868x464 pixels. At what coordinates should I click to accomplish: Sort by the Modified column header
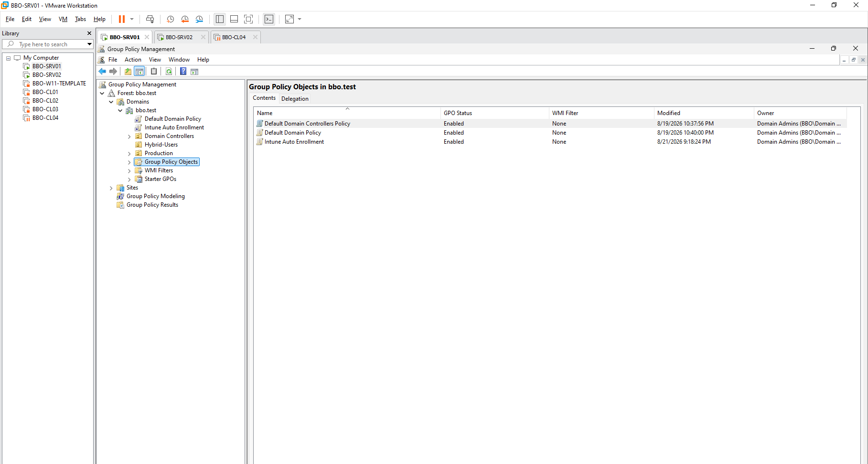click(703, 113)
